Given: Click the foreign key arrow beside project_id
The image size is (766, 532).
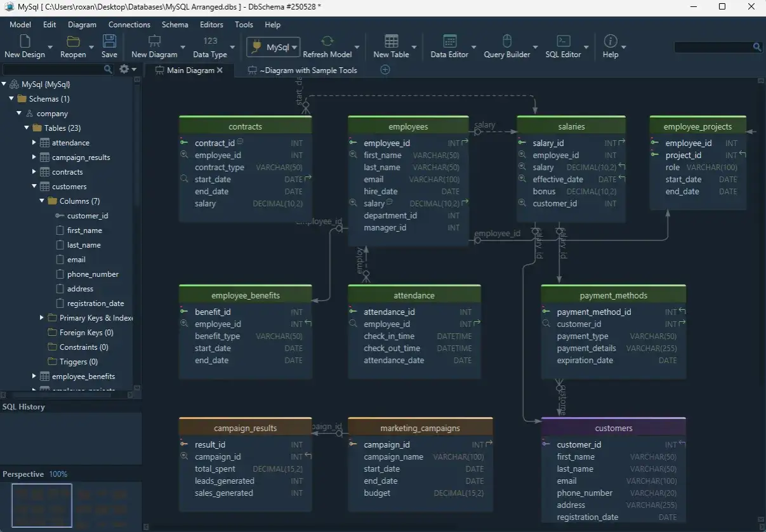Looking at the screenshot, I should (743, 154).
